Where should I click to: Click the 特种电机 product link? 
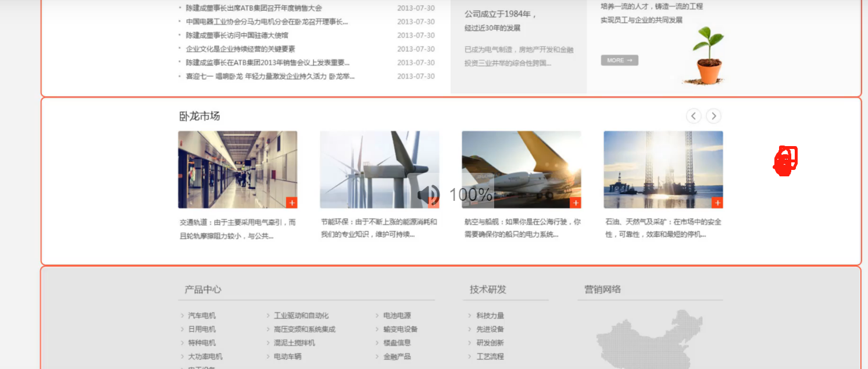(202, 343)
